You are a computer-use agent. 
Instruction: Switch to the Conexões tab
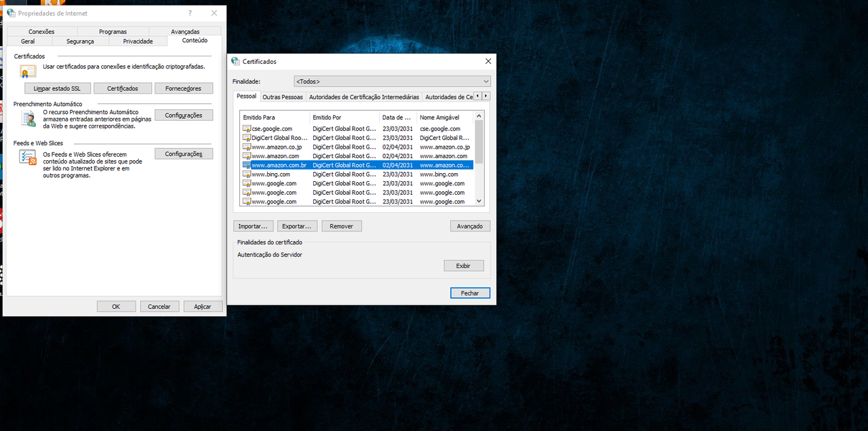click(x=41, y=31)
